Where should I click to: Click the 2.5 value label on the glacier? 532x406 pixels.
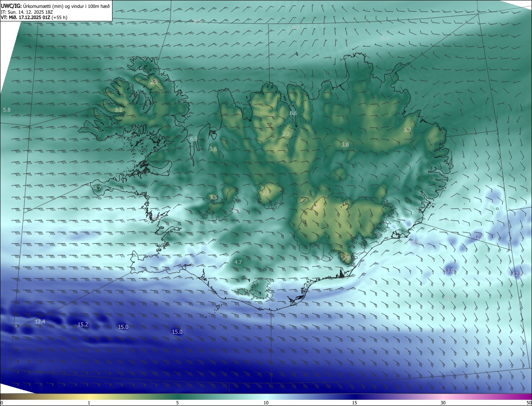tap(266, 192)
